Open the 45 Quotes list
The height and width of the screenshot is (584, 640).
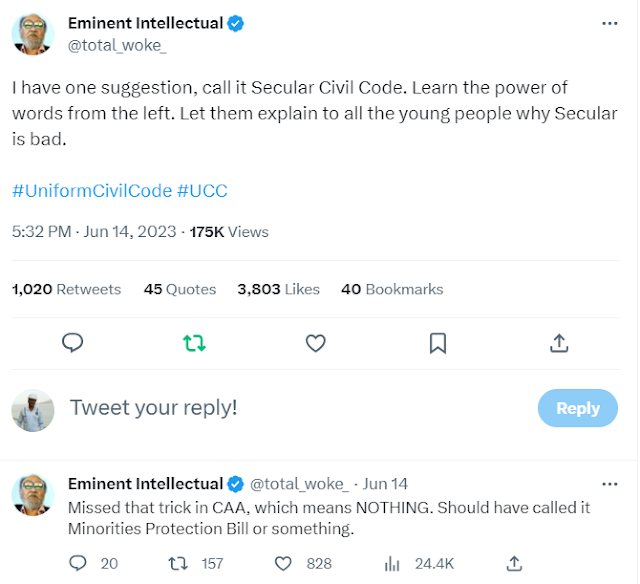point(180,289)
